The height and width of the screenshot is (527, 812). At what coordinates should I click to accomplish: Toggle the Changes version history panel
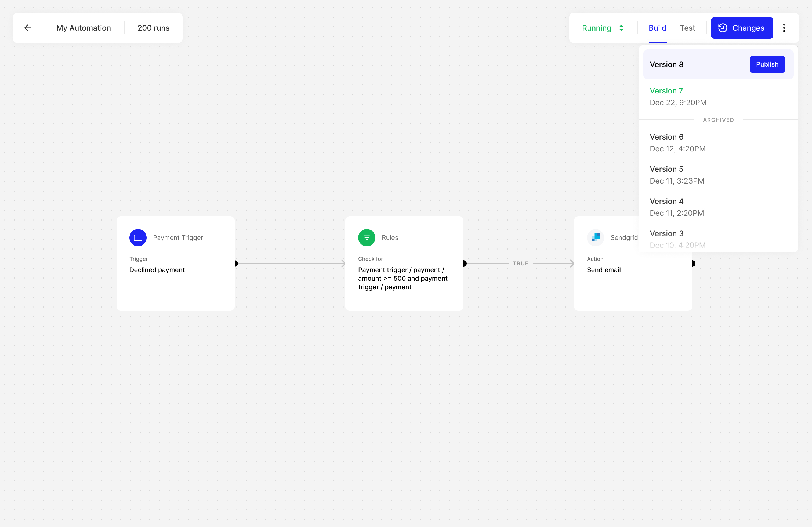pyautogui.click(x=742, y=28)
